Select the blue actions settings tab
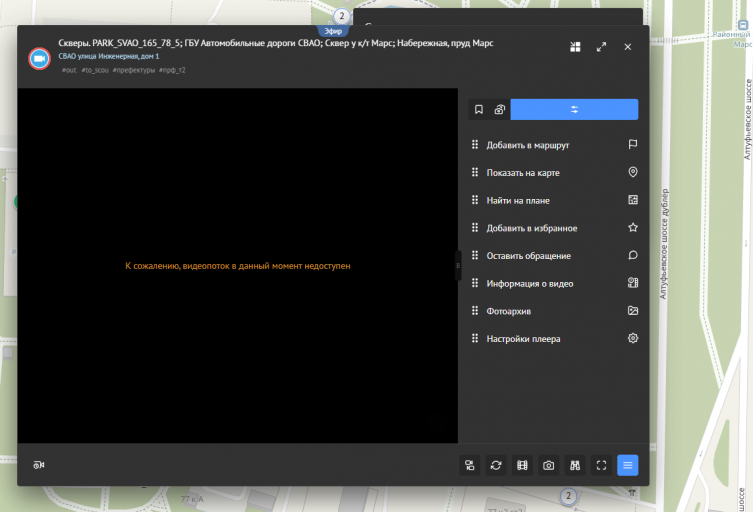 (x=574, y=110)
